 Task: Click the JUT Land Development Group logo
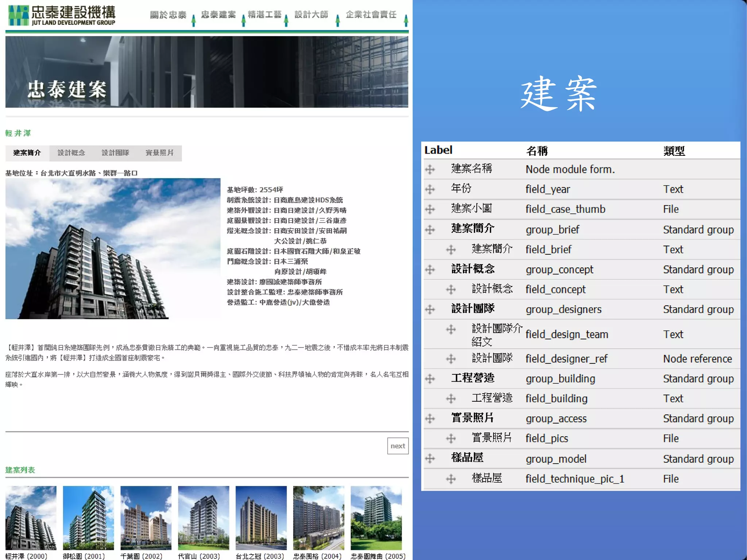point(62,15)
